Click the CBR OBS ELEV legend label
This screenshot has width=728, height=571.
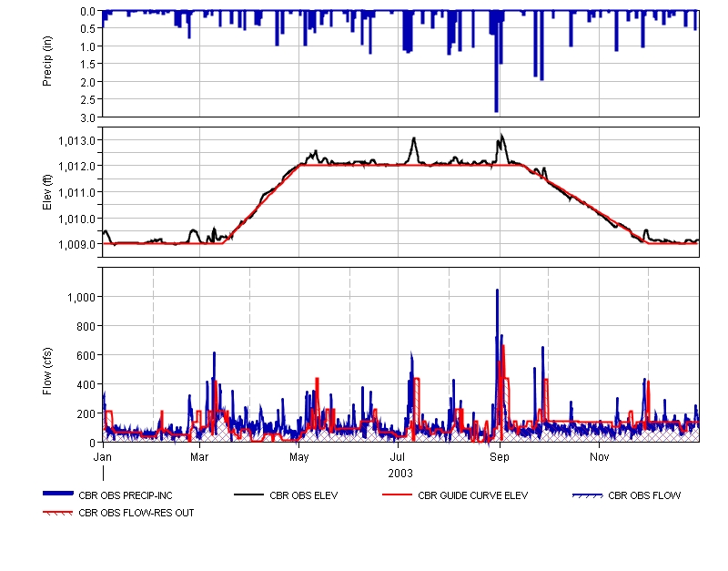click(304, 495)
